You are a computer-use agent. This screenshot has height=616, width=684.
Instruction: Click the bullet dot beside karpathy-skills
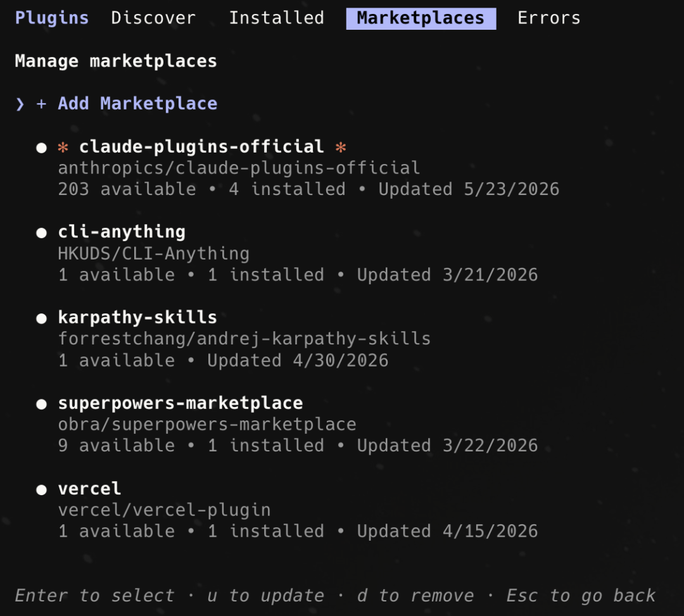pyautogui.click(x=41, y=318)
